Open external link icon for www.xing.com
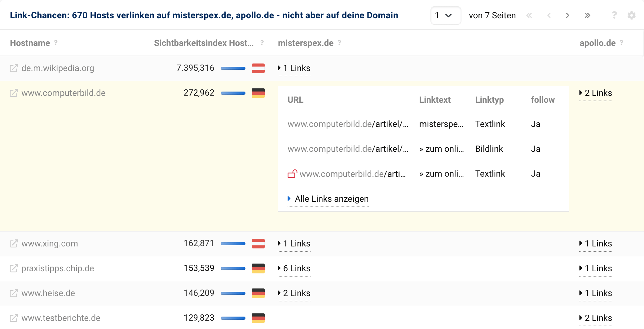 pyautogui.click(x=14, y=244)
